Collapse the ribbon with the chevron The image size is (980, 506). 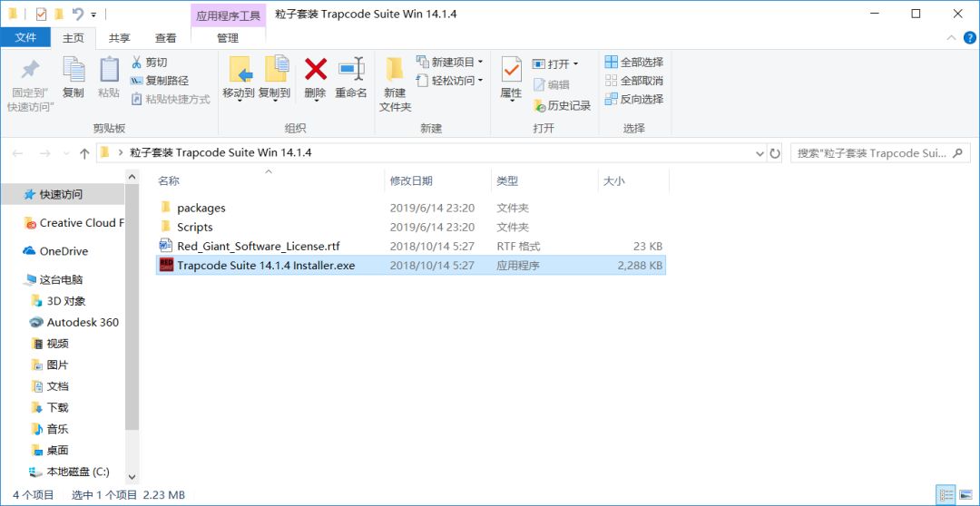(x=951, y=38)
